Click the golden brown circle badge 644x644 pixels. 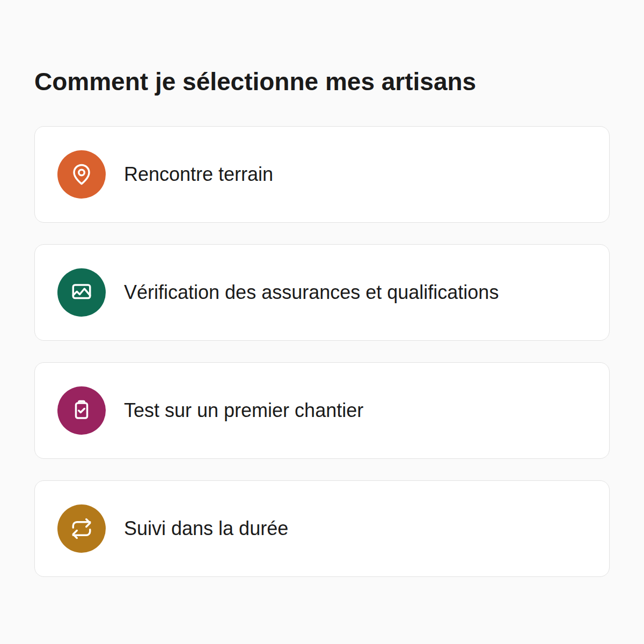click(82, 529)
